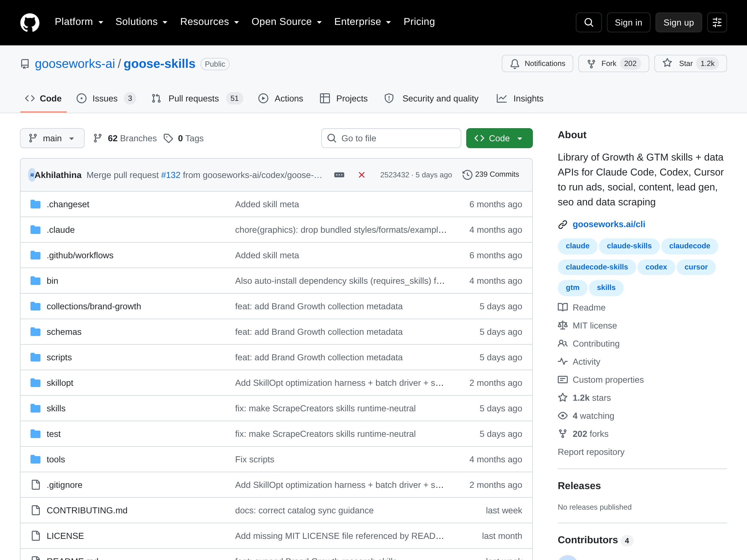Image resolution: width=747 pixels, height=560 pixels.
Task: Expand the Resources menu
Action: pyautogui.click(x=209, y=22)
